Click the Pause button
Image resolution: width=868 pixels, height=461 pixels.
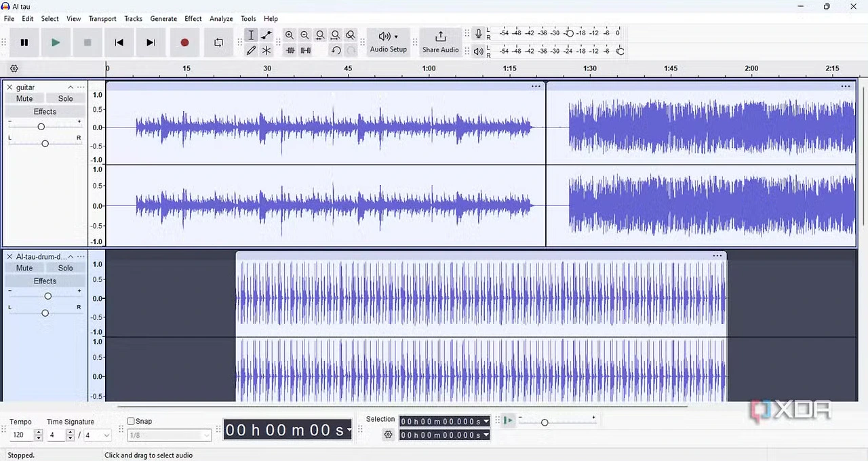(x=24, y=43)
